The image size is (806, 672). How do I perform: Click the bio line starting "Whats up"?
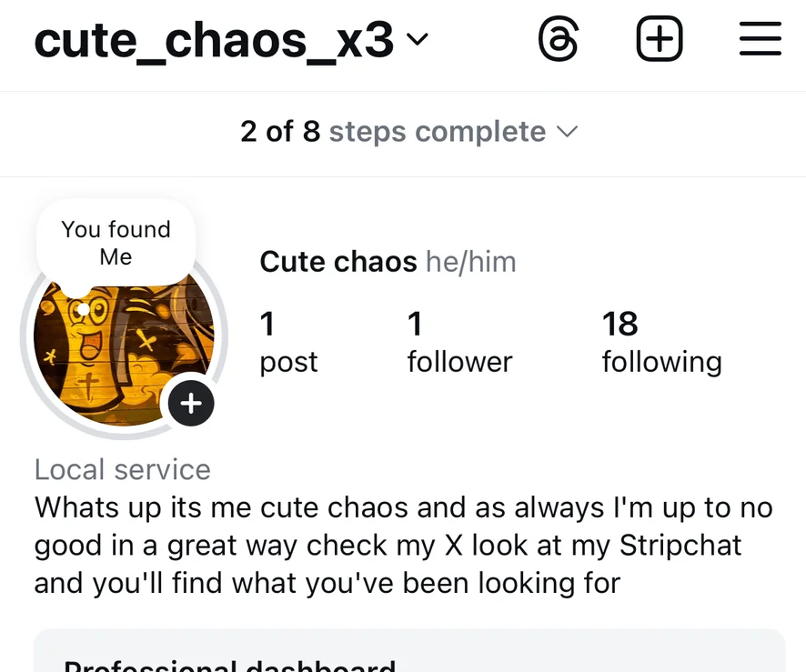coord(403,507)
